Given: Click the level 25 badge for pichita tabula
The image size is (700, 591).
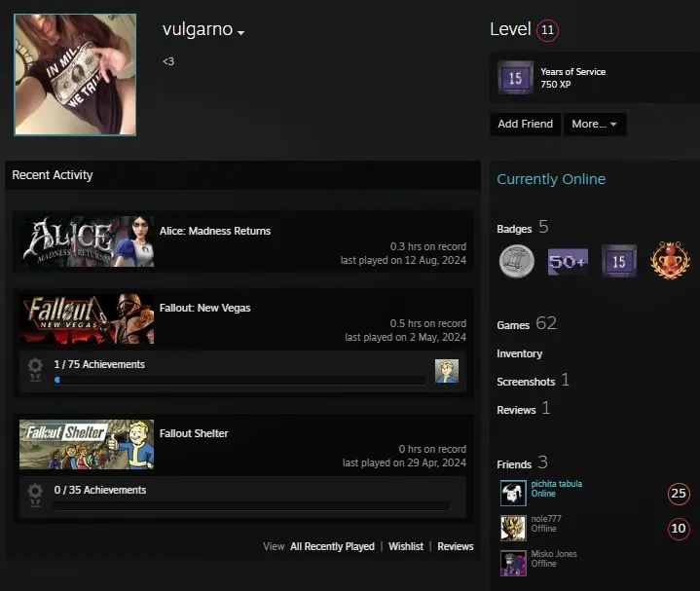Looking at the screenshot, I should click(679, 494).
